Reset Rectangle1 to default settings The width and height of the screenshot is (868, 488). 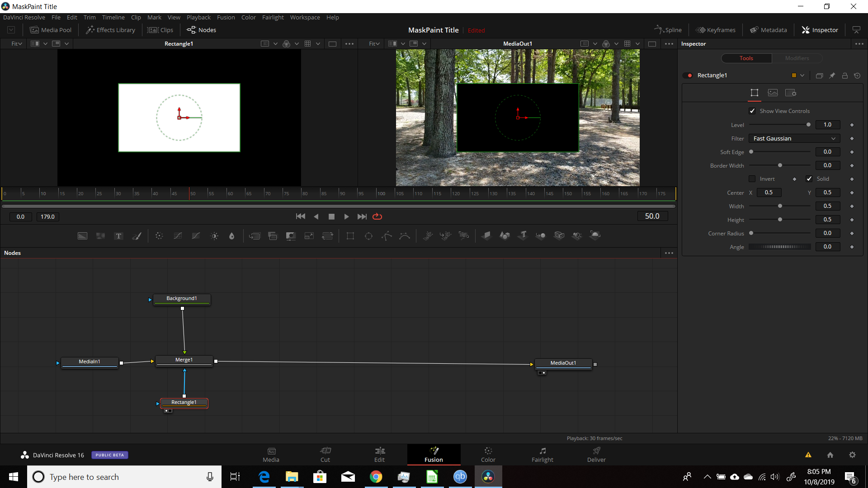coord(857,75)
